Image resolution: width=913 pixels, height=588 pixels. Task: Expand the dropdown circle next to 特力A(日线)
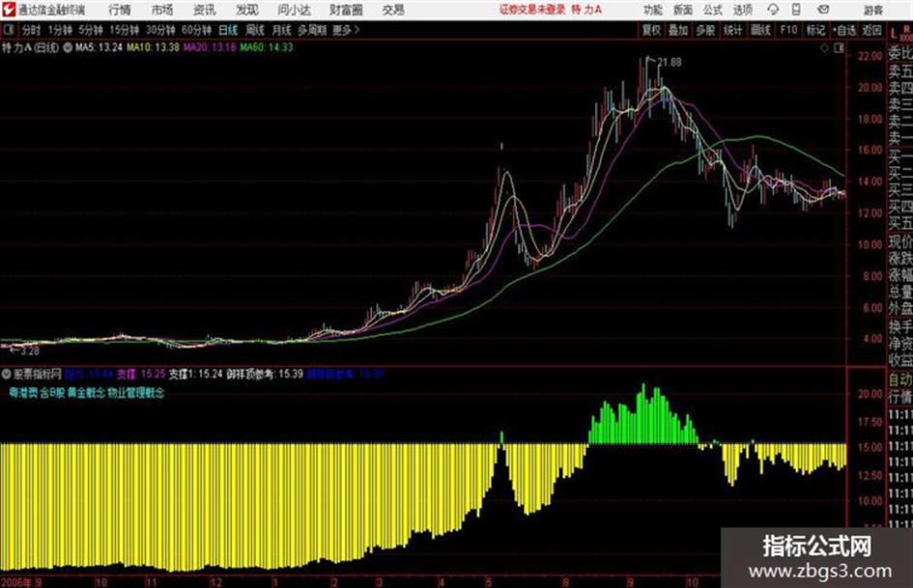68,47
